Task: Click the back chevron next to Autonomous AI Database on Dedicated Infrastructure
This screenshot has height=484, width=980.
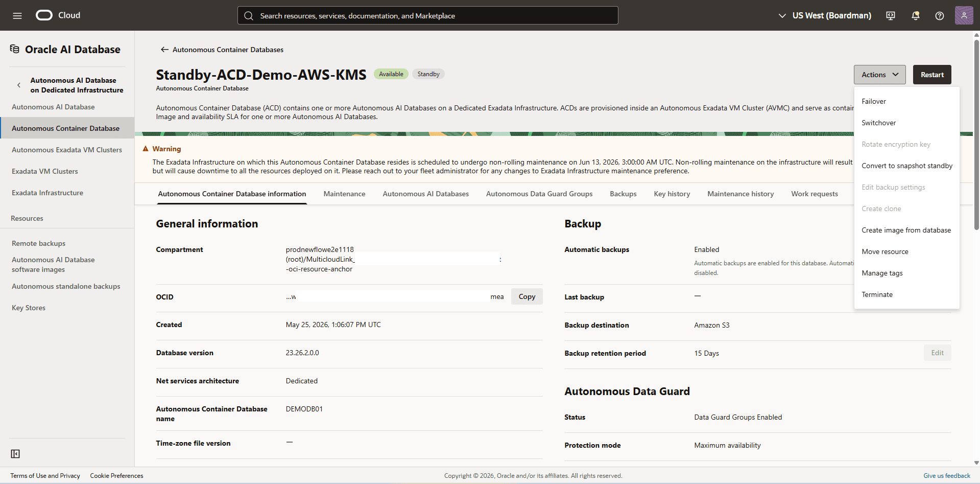Action: point(19,85)
